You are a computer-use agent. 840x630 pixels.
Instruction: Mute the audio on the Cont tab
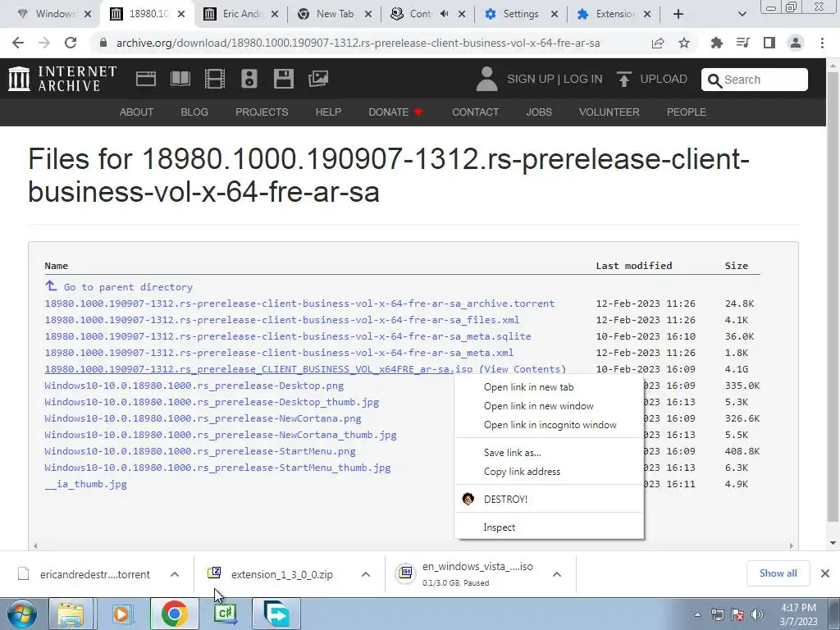click(x=444, y=14)
